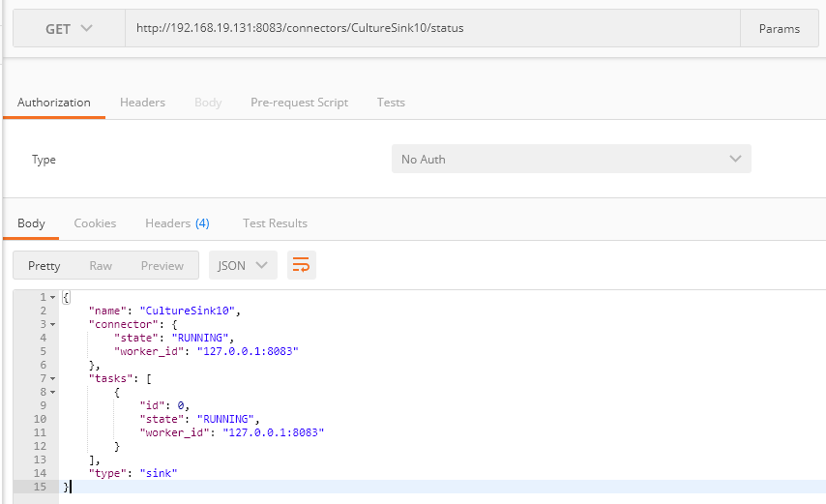Open the disabled request Body tab

click(x=208, y=103)
